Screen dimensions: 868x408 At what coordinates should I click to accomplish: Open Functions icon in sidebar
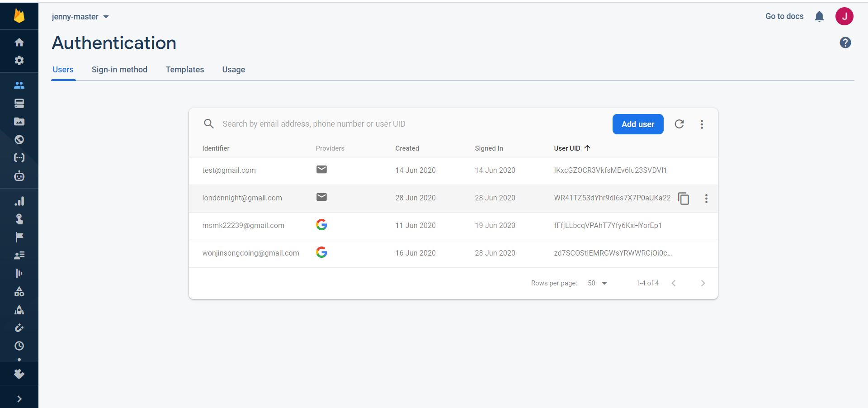pyautogui.click(x=19, y=157)
